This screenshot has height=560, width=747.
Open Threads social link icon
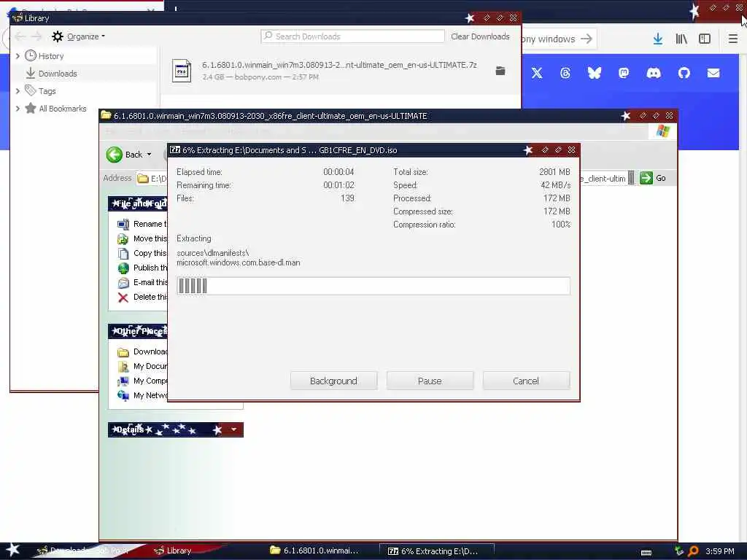565,73
